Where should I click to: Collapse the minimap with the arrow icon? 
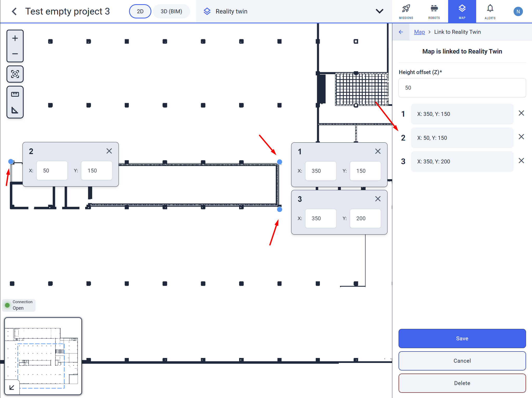[12, 387]
